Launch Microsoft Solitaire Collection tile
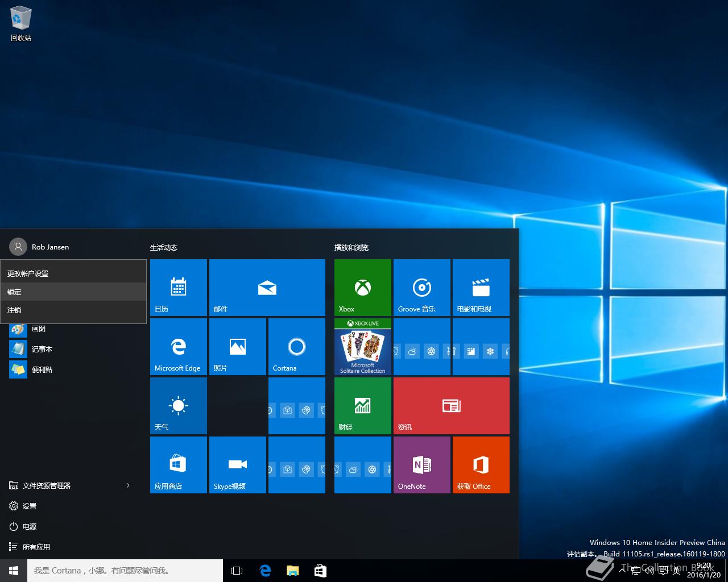The height and width of the screenshot is (582, 728). (363, 347)
